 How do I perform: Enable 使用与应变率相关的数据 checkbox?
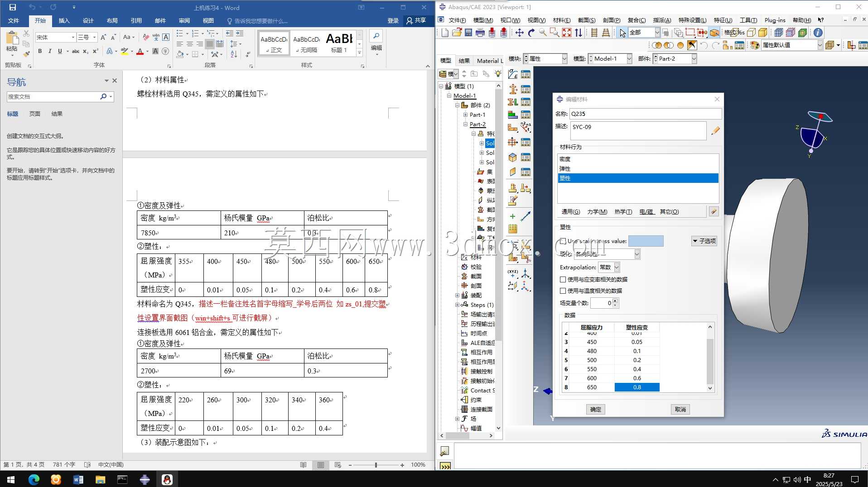point(563,279)
